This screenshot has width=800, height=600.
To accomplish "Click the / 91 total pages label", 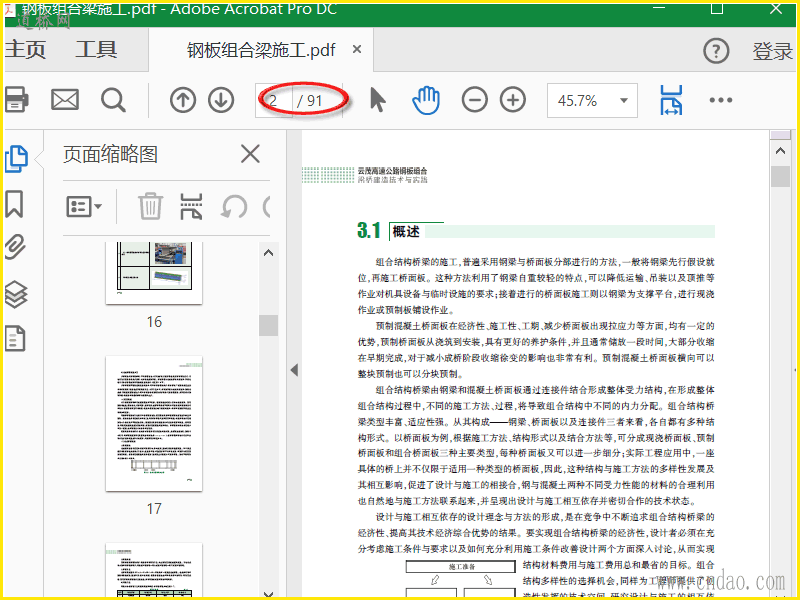I will [310, 101].
